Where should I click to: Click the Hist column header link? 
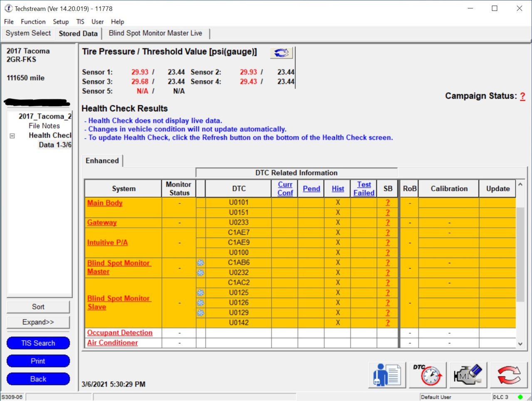(x=338, y=188)
